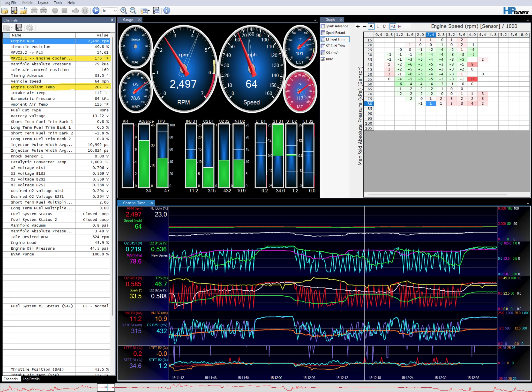Click the grey record circle button

55,11
